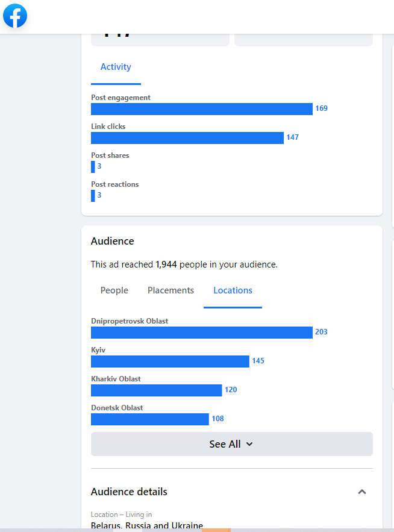
Task: Collapse the Audience details section chevron
Action: click(362, 492)
